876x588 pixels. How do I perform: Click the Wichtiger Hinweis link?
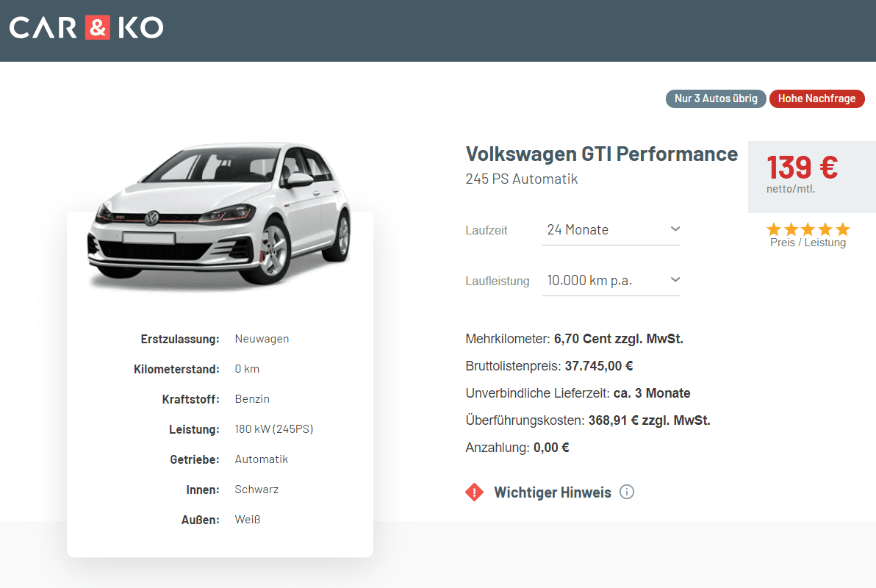pos(553,492)
